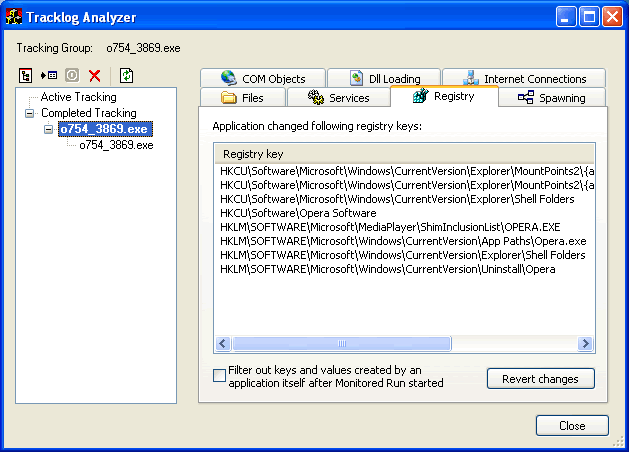Close the window with the red X
This screenshot has width=629, height=452.
coord(613,17)
